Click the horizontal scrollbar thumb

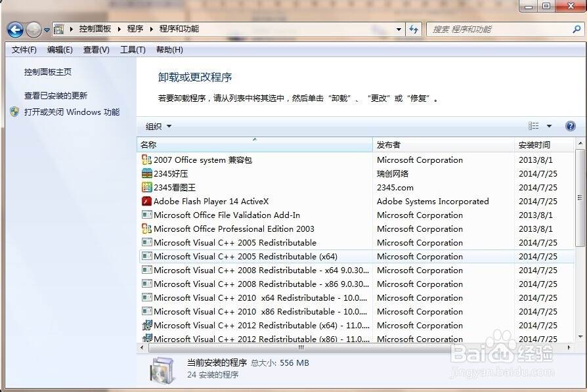(301, 348)
